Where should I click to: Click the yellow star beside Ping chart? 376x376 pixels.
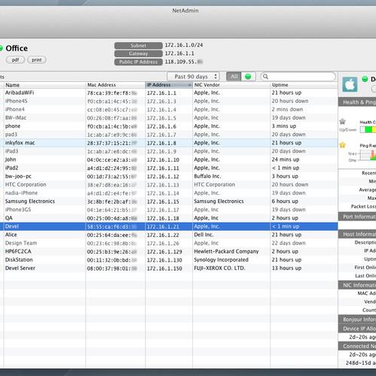[x=342, y=145]
